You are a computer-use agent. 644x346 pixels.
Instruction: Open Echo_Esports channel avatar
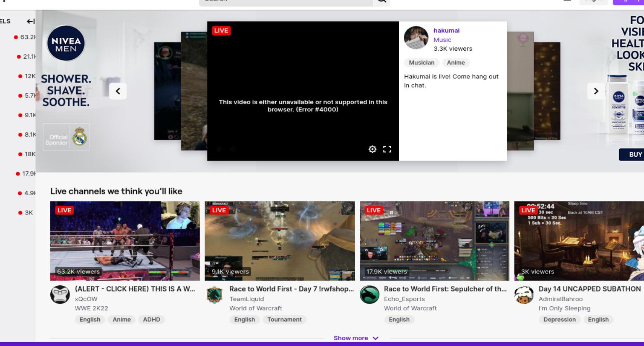pos(369,294)
